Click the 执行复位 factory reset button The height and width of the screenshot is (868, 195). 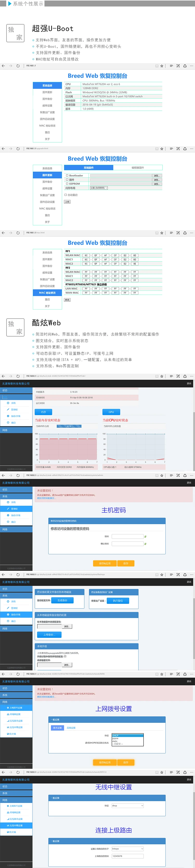pos(118,601)
